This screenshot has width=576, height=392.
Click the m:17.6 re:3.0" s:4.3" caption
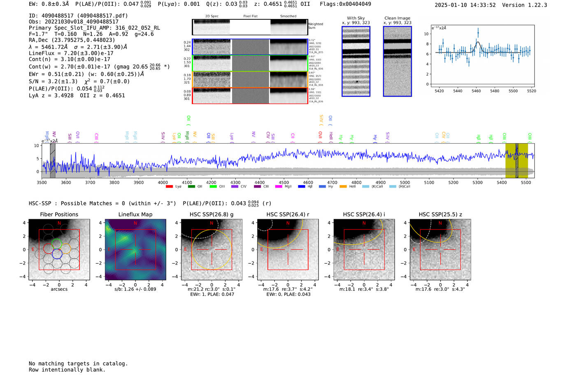click(x=440, y=289)
